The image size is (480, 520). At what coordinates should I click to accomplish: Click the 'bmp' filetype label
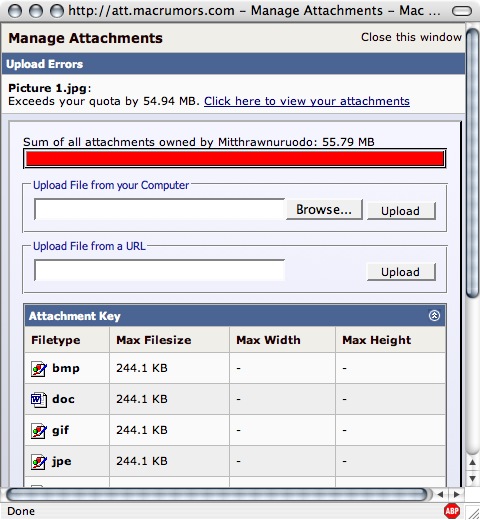(66, 368)
